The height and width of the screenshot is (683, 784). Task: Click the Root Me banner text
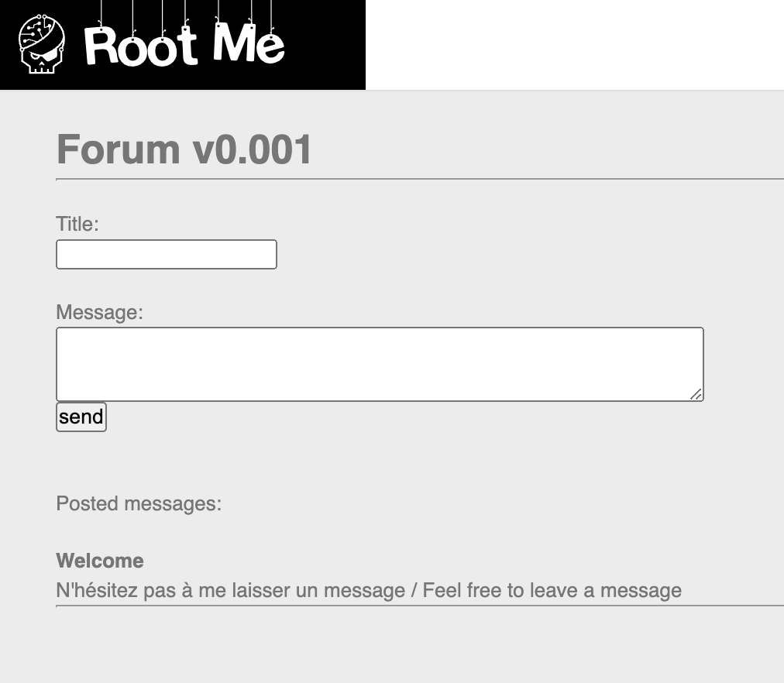[x=184, y=45]
